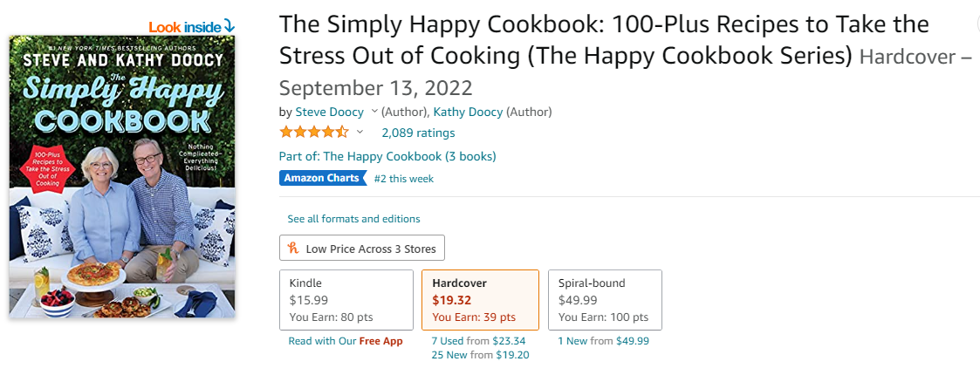Open the book cover image
The image size is (980, 375).
pyautogui.click(x=122, y=176)
